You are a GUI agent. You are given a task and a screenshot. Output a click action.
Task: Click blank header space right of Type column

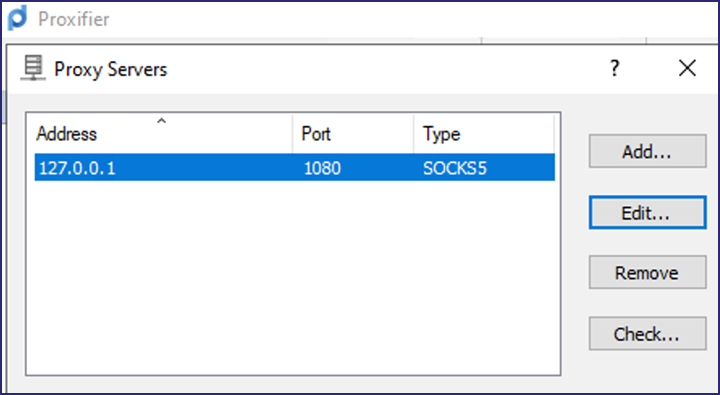point(557,134)
